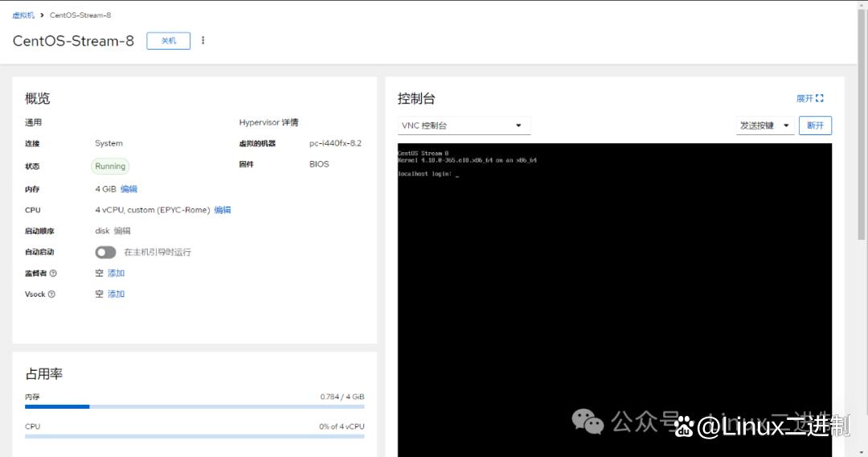Click the CentOS-Stream-8 breadcrumb text

[80, 15]
